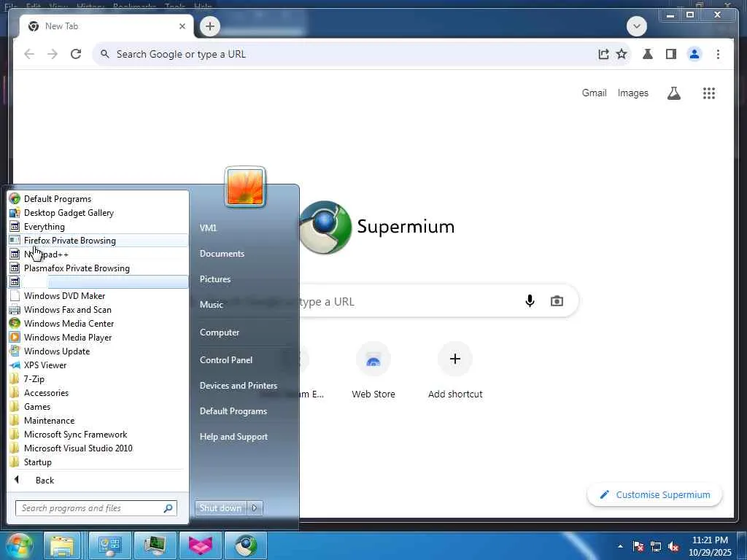747x560 pixels.
Task: Open Windows Update
Action: point(98,351)
